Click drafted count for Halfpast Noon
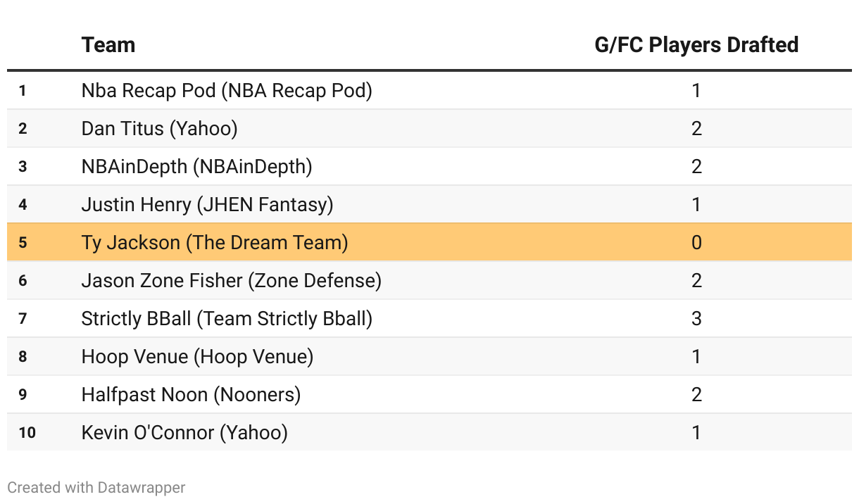This screenshot has width=859, height=504. click(696, 395)
